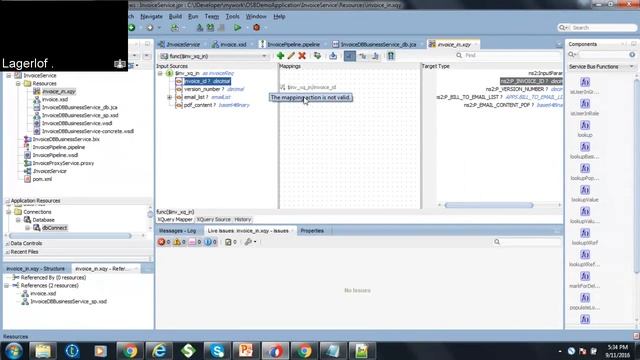Toggle the blue info filter in Live Issues
640x360 pixels.
(x=210, y=242)
